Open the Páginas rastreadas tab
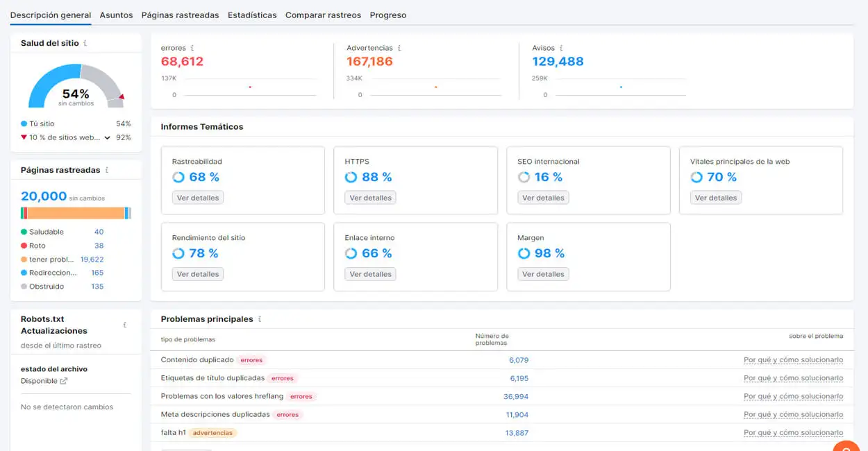The height and width of the screenshot is (451, 868). [180, 15]
